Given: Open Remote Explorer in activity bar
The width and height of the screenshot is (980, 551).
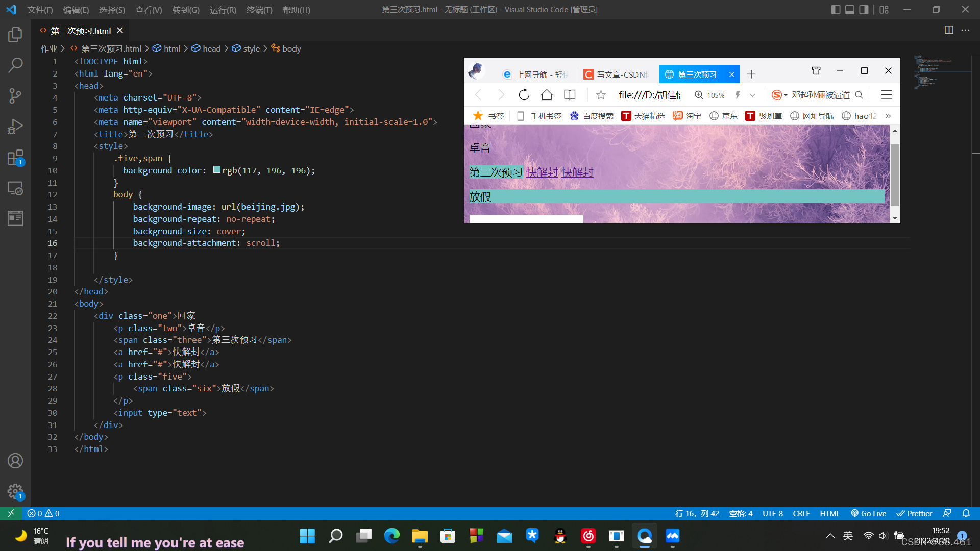Looking at the screenshot, I should [15, 188].
